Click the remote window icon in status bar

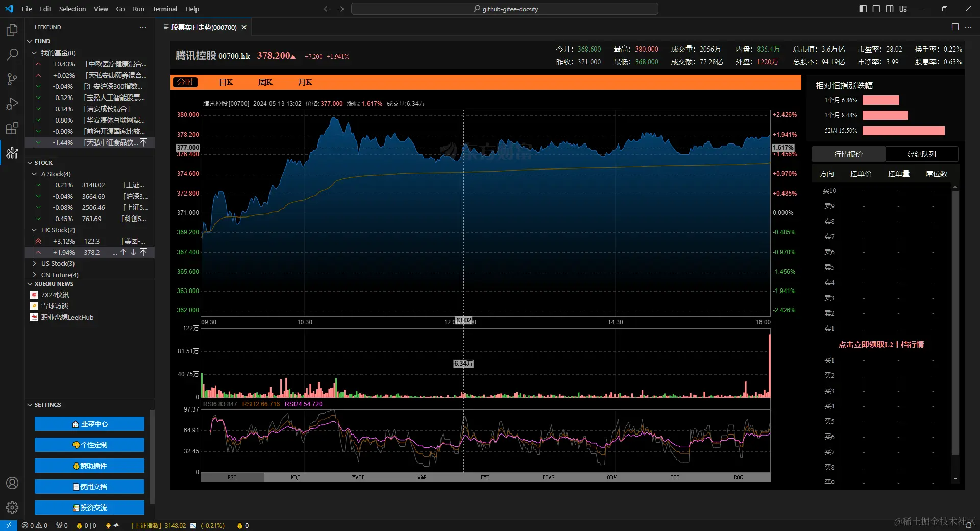9,525
